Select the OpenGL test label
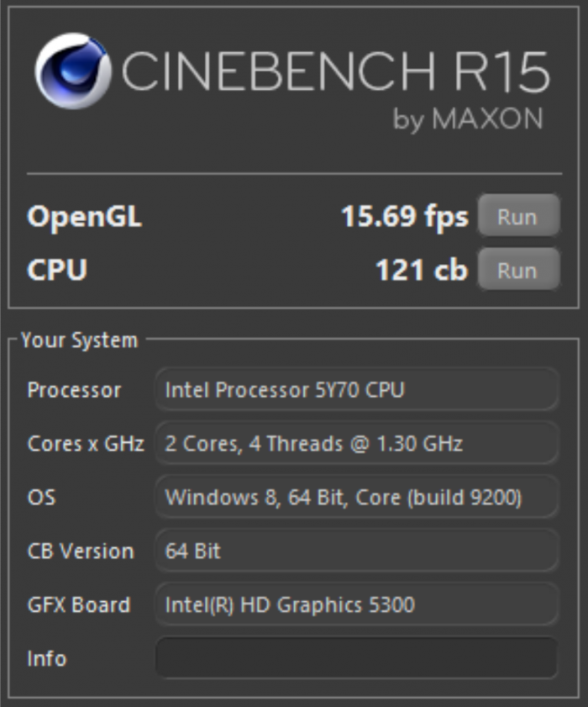 coord(84,217)
